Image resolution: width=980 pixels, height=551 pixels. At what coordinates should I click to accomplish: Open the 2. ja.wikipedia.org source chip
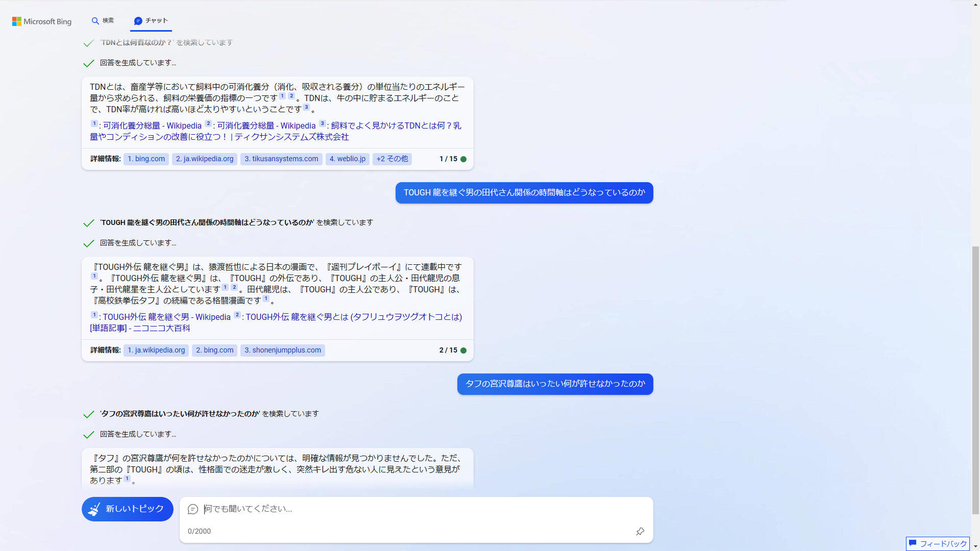click(204, 159)
